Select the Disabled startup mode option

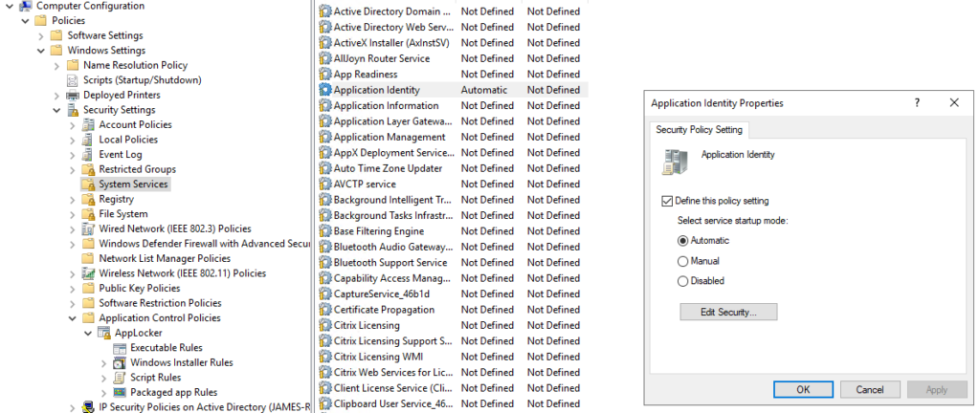[682, 281]
